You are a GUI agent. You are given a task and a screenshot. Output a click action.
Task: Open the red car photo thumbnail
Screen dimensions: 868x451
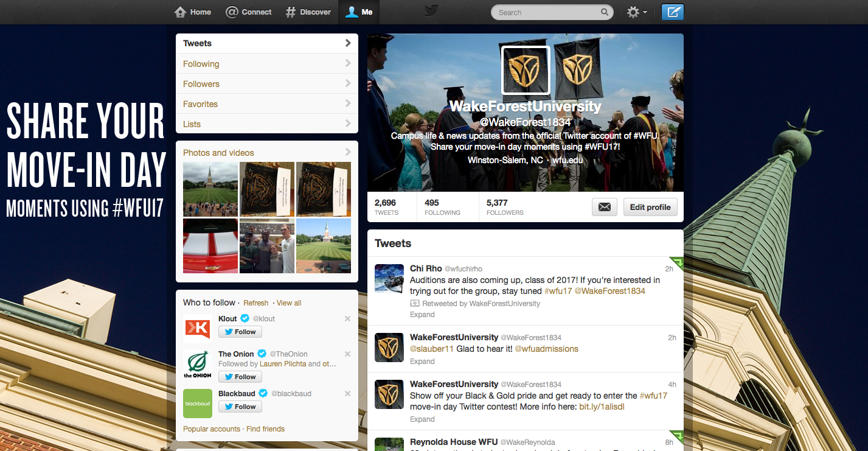point(210,246)
